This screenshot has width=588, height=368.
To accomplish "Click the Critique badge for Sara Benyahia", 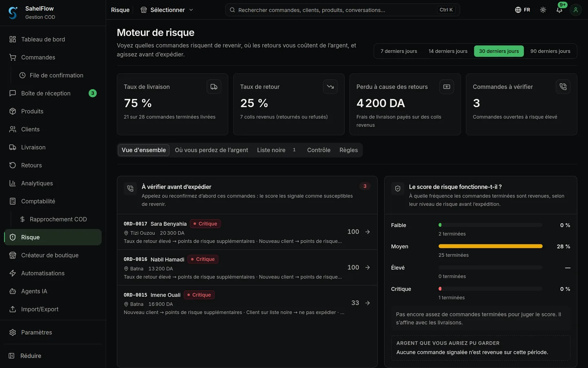I will tap(205, 224).
